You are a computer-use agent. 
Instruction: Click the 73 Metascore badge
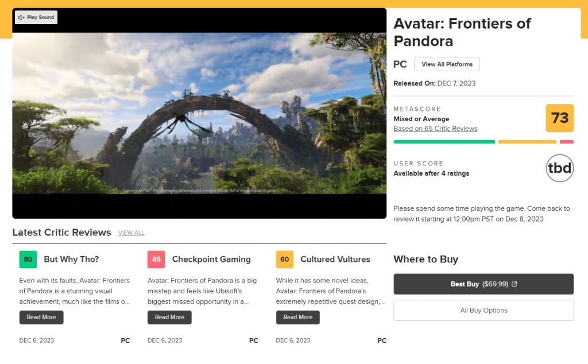point(559,118)
